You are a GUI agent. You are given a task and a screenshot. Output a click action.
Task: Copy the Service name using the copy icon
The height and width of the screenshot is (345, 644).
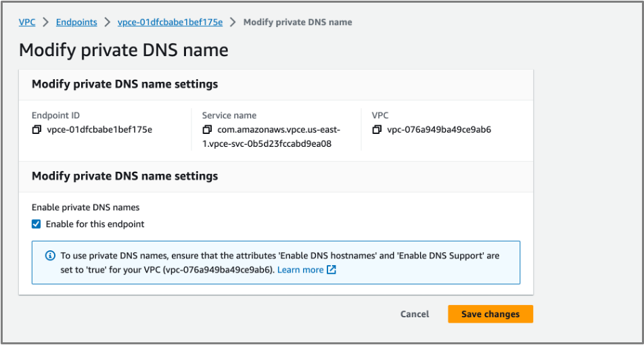207,130
